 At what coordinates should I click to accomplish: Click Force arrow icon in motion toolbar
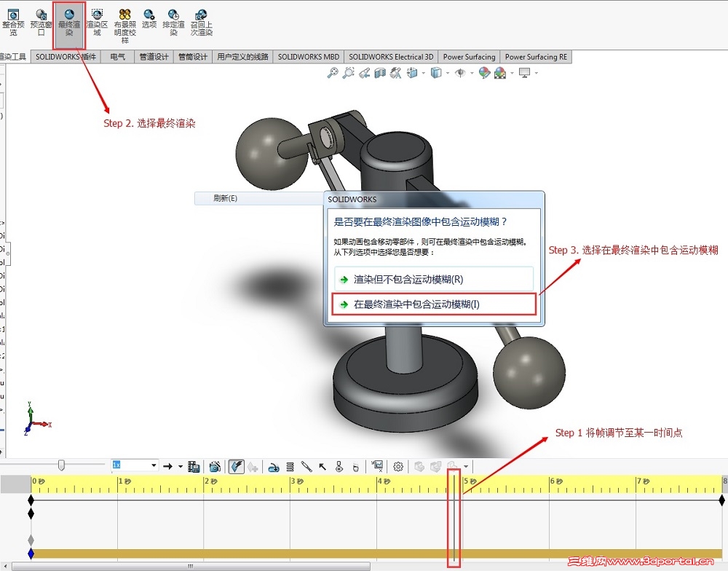tap(323, 466)
